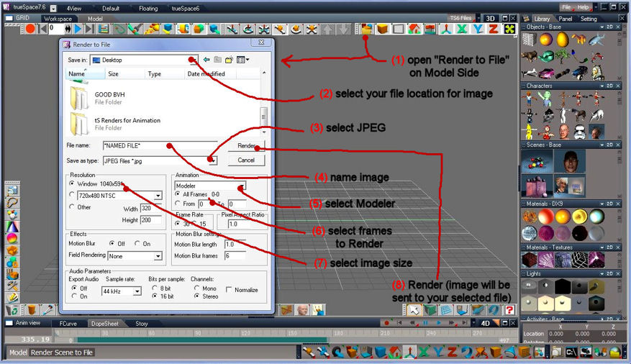
Task: Toggle the red Z axis icon in top toolbar
Action: click(494, 29)
